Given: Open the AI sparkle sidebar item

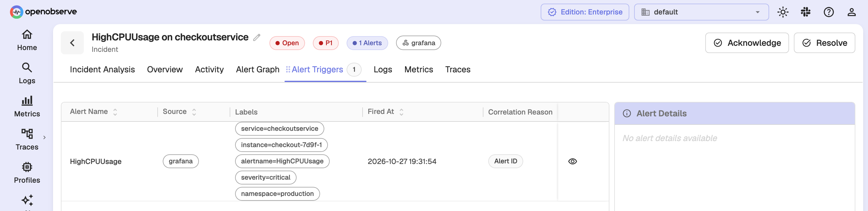Looking at the screenshot, I should click(x=27, y=201).
